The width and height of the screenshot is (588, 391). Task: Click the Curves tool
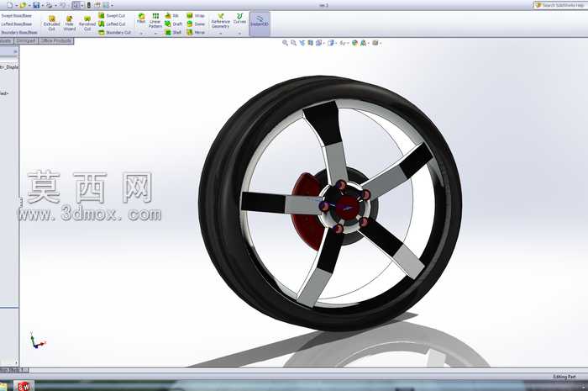click(239, 18)
